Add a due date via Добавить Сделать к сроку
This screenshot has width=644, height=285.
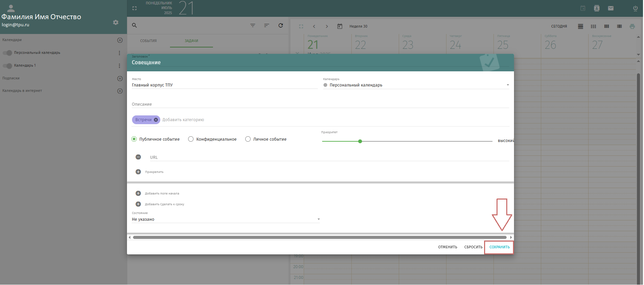pyautogui.click(x=138, y=204)
